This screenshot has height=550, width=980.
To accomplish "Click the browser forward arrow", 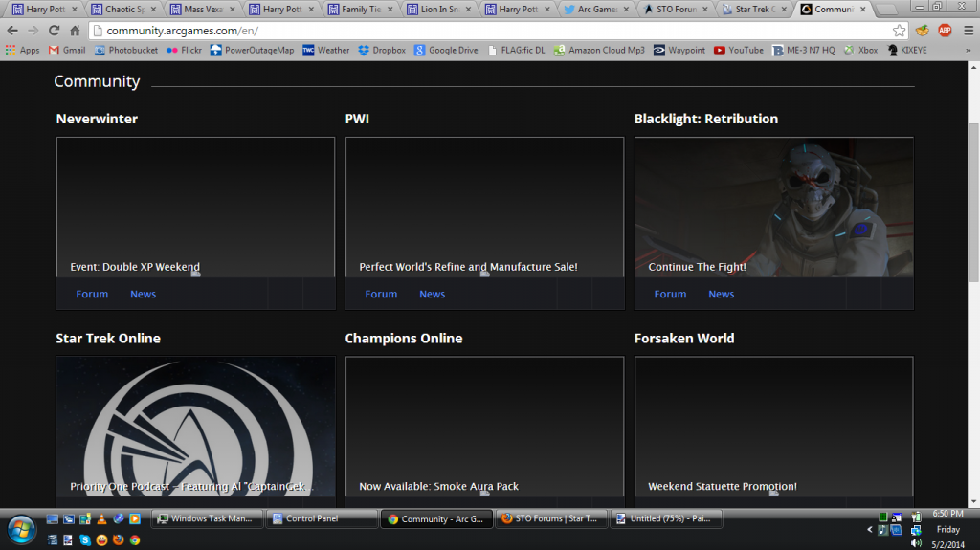I will click(33, 30).
